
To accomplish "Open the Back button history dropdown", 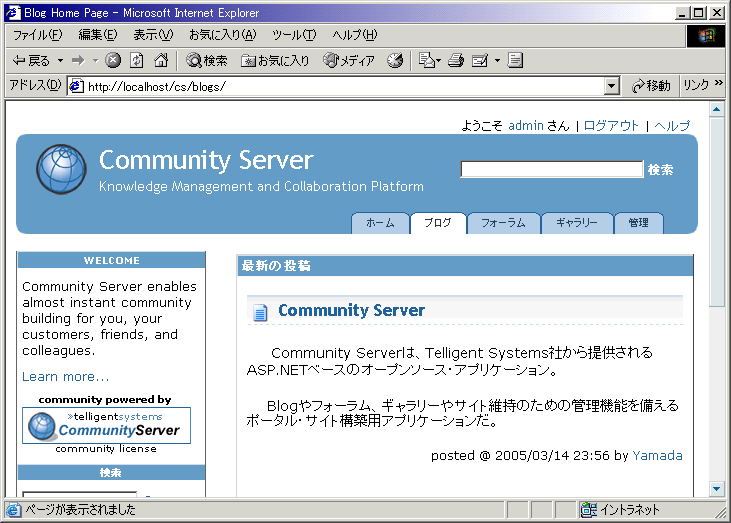I will (60, 61).
